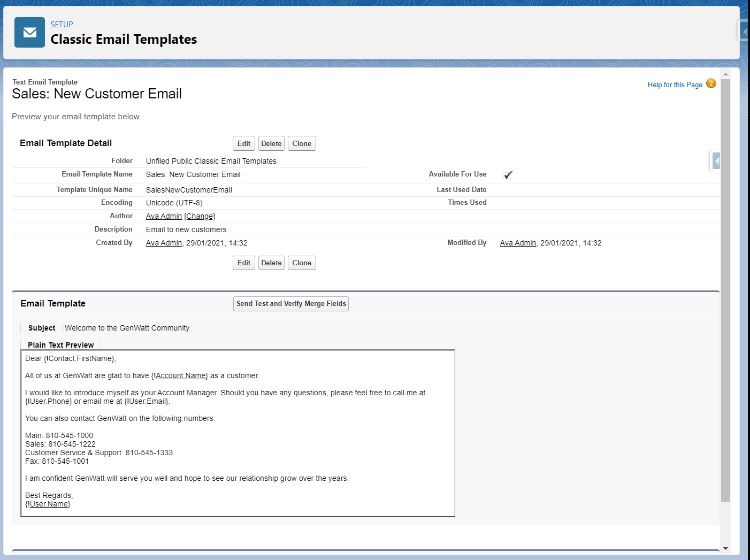
Task: Click the Email Template Name value in detail table
Action: (193, 174)
